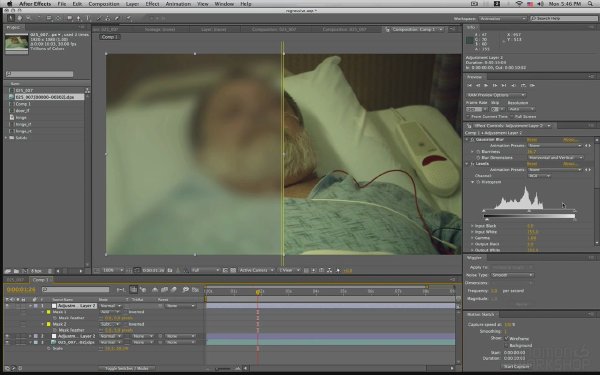The height and width of the screenshot is (375, 600).
Task: Click Blurriness stopwatch icon
Action: click(x=478, y=152)
